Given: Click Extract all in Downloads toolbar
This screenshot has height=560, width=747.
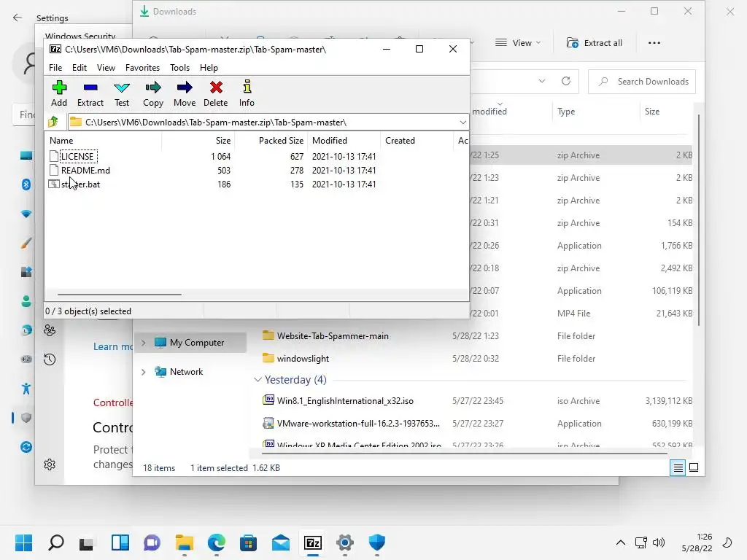Looking at the screenshot, I should [x=594, y=43].
